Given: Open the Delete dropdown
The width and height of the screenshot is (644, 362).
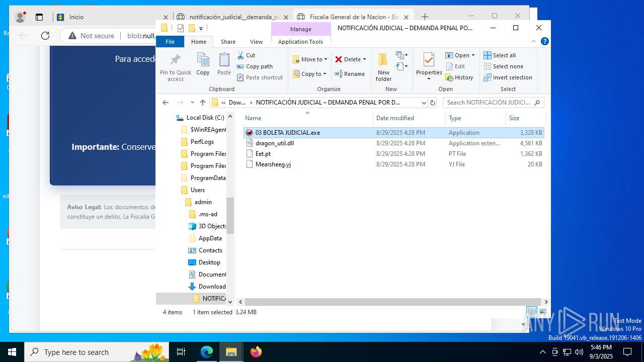Looking at the screenshot, I should click(x=351, y=59).
